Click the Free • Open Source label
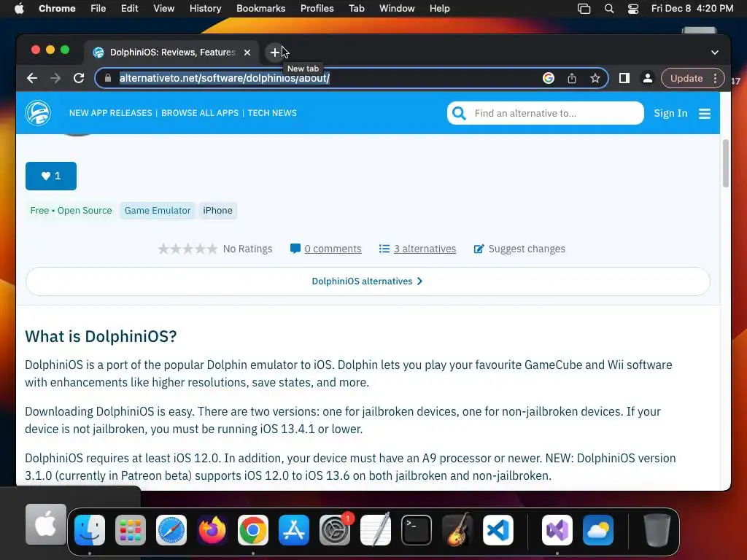The image size is (747, 560). [71, 211]
